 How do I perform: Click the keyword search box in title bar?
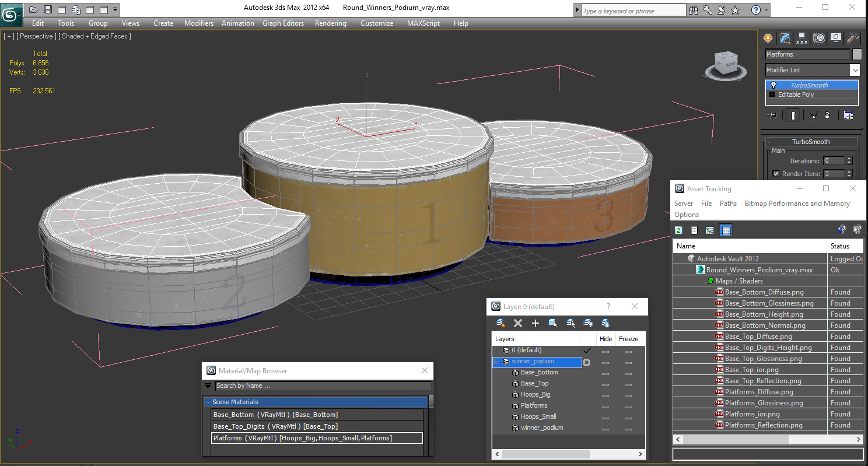pos(633,10)
